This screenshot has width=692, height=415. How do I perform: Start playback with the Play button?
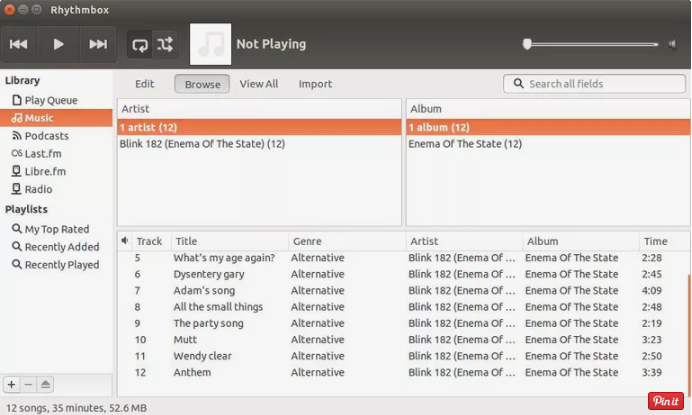pyautogui.click(x=58, y=44)
